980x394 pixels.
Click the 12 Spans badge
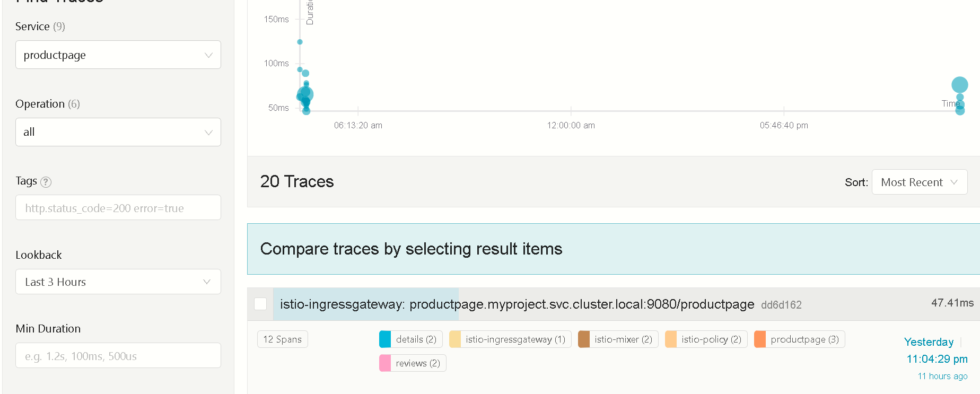282,339
